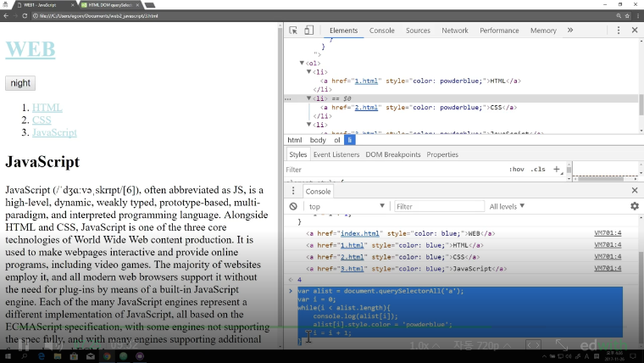Open the DevTools three-dot customize menu
Screen dimensions: 644x363
[619, 31]
